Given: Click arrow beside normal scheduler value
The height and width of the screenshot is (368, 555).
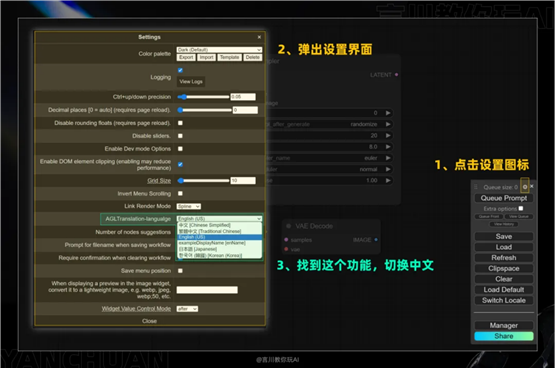Looking at the screenshot, I should click(388, 169).
